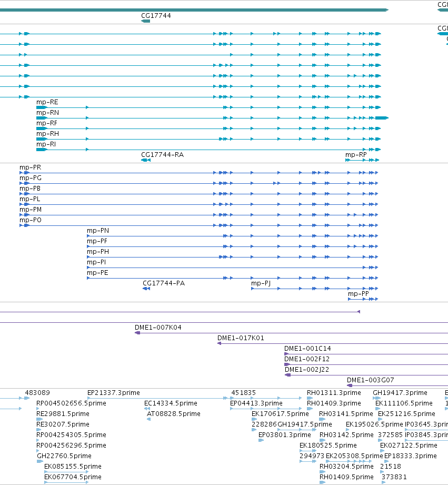
Task: Click the EP18333.3prime EST label
Action: [x=410, y=456]
